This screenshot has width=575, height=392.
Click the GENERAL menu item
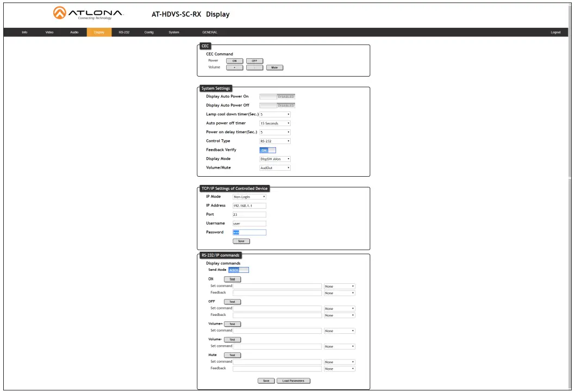click(x=210, y=32)
